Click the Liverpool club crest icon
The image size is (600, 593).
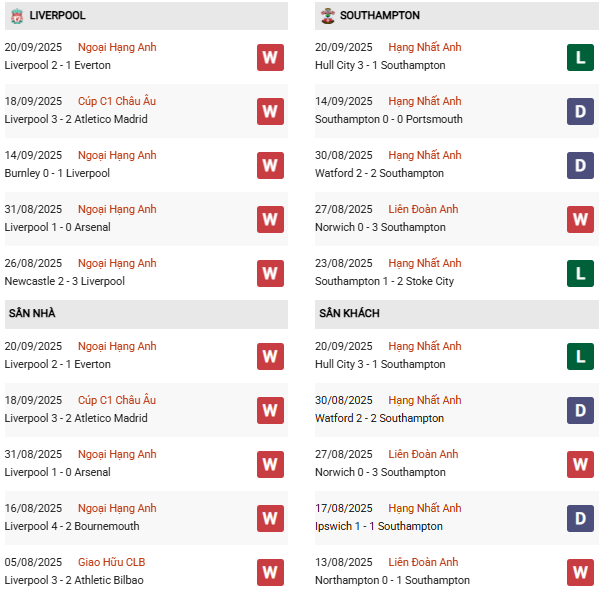pos(17,16)
